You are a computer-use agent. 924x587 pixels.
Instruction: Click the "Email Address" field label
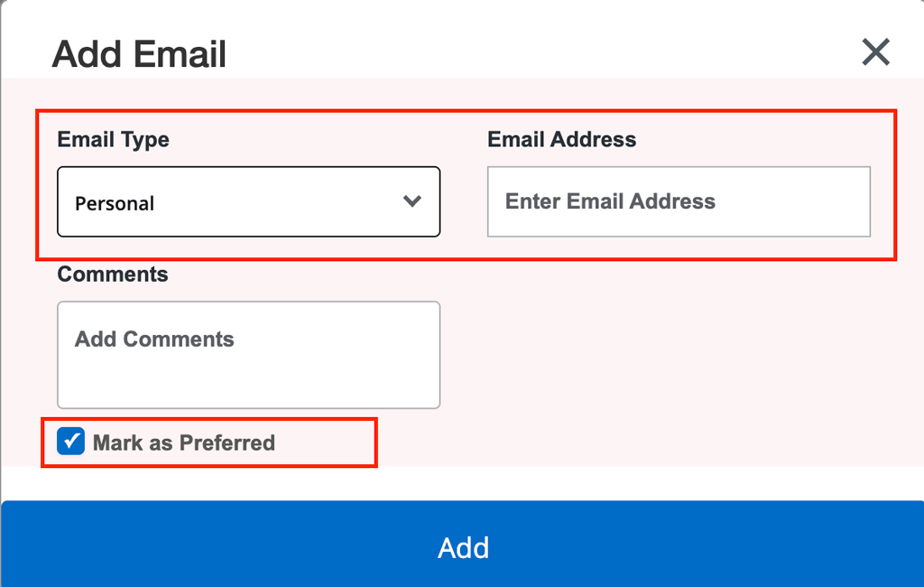(561, 140)
